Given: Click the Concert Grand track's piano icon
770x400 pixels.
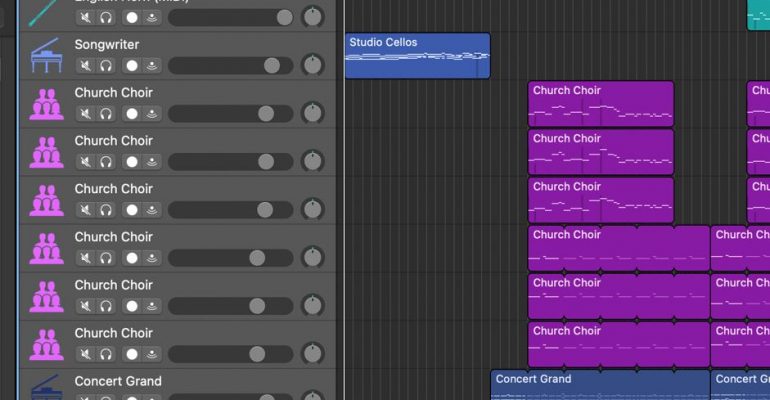Looking at the screenshot, I should pos(46,388).
